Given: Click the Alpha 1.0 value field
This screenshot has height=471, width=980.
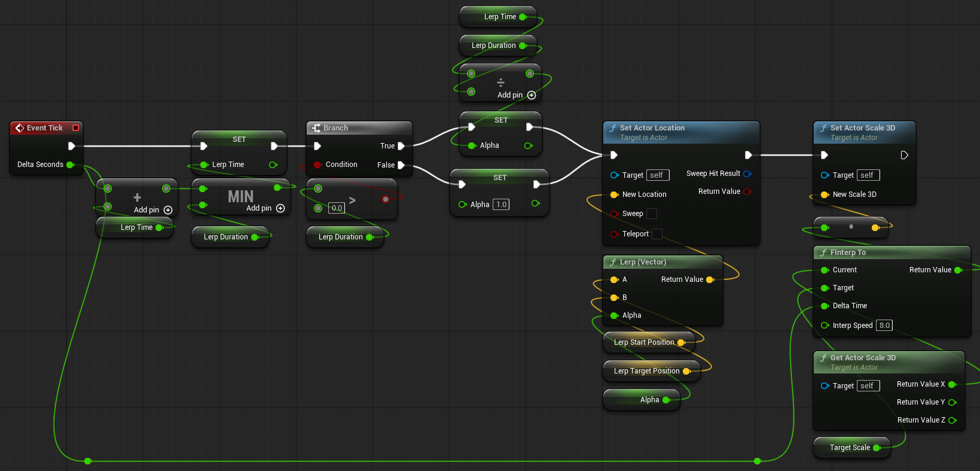Looking at the screenshot, I should (x=501, y=205).
